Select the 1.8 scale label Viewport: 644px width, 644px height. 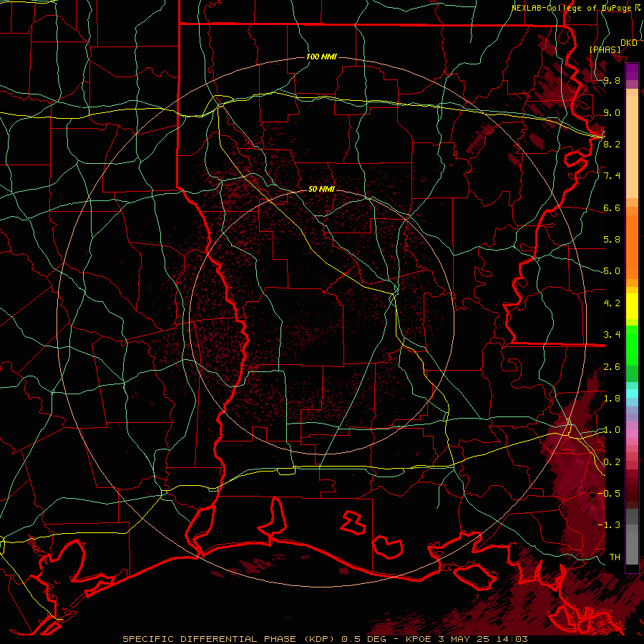(612, 399)
